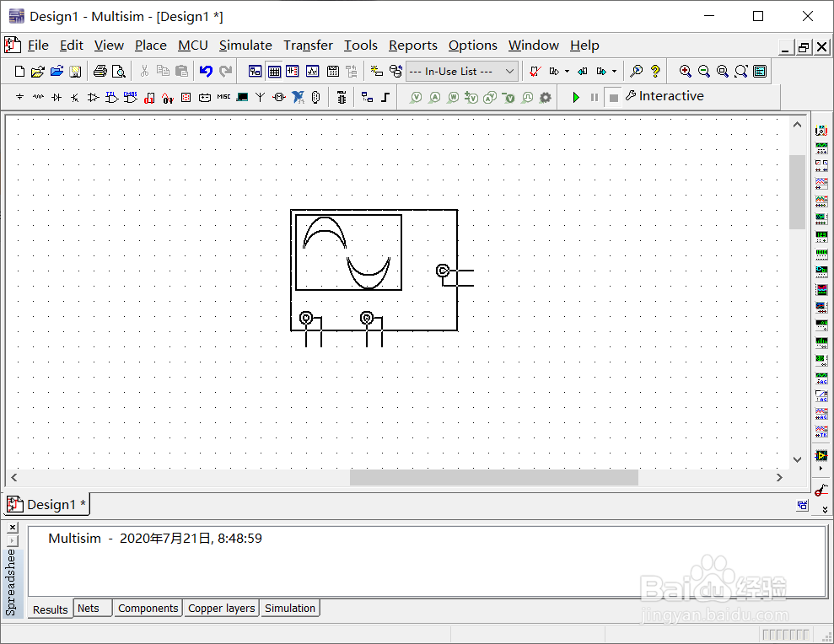The width and height of the screenshot is (834, 644).
Task: Open the File menu
Action: (x=38, y=46)
